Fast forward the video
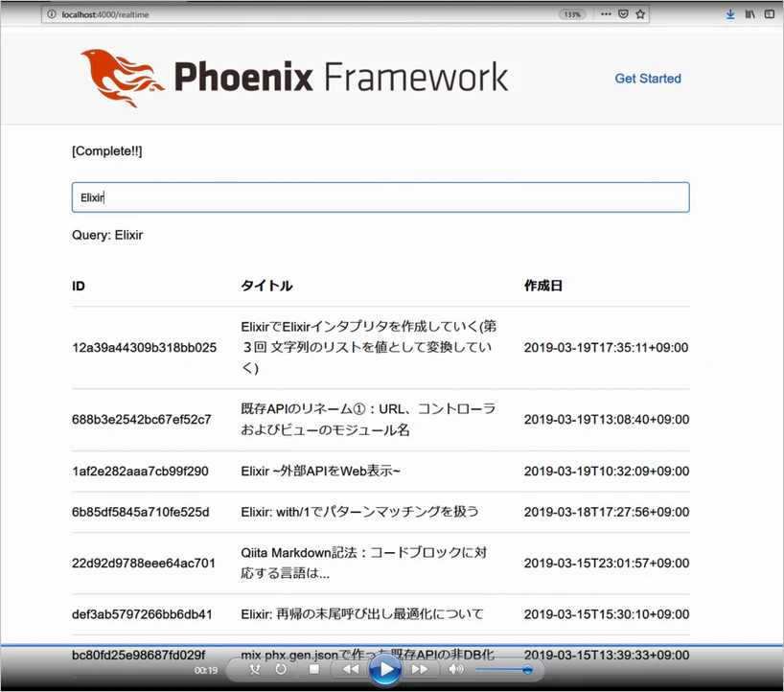This screenshot has height=692, width=784. [420, 669]
